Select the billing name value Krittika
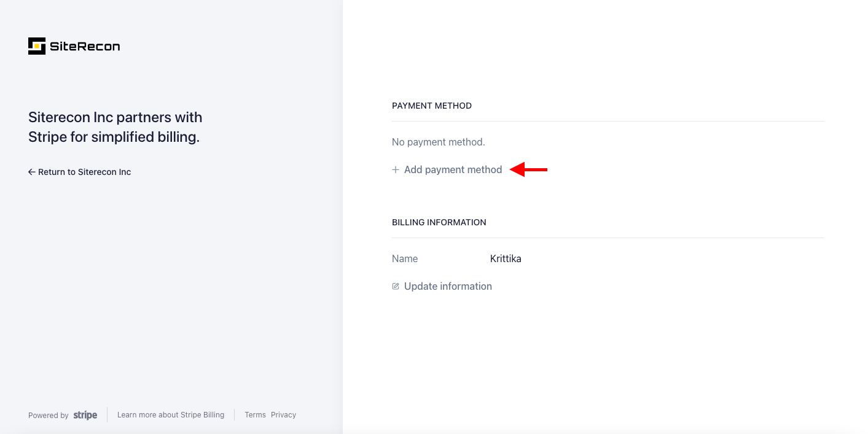The width and height of the screenshot is (868, 434). click(x=506, y=258)
